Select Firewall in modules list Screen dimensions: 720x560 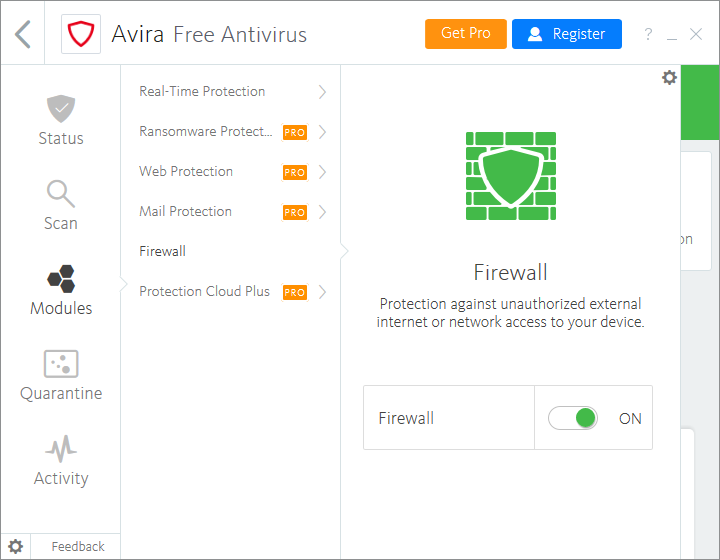click(162, 252)
